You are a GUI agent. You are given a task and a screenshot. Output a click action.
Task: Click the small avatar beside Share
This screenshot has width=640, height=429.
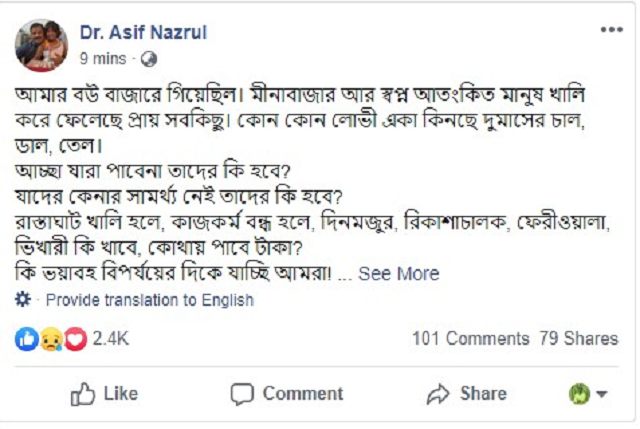[580, 394]
